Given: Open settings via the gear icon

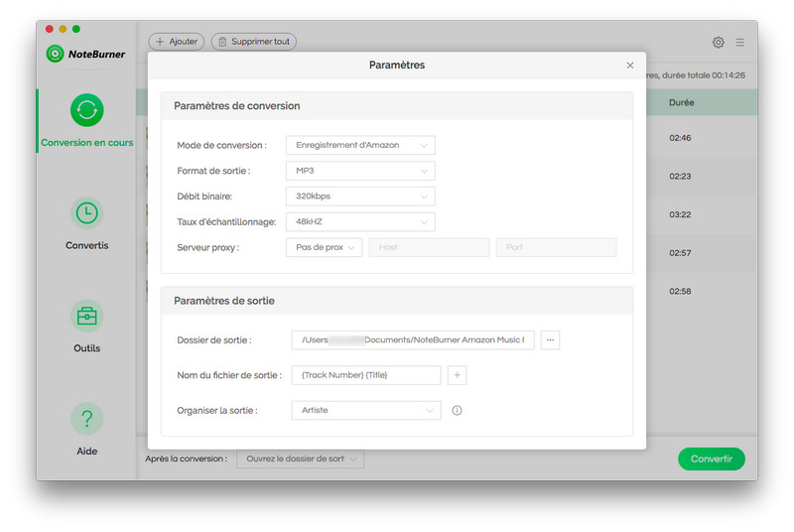Looking at the screenshot, I should pos(718,42).
